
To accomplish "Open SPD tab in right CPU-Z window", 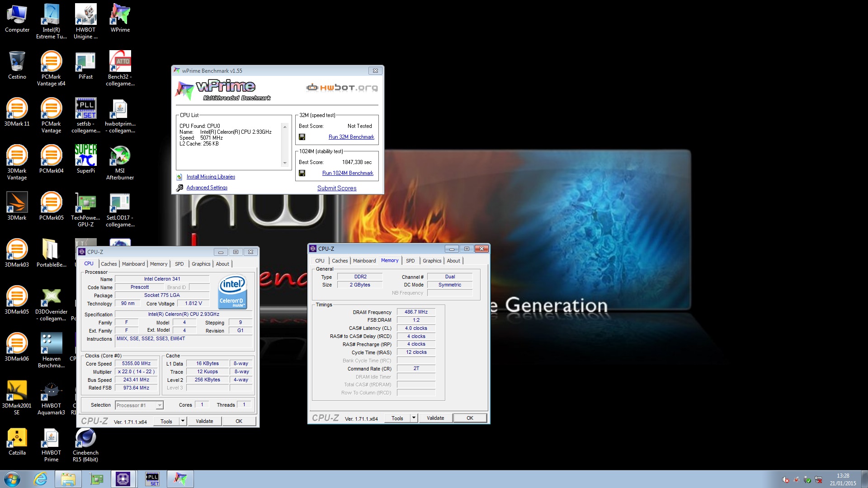I will [x=410, y=261].
